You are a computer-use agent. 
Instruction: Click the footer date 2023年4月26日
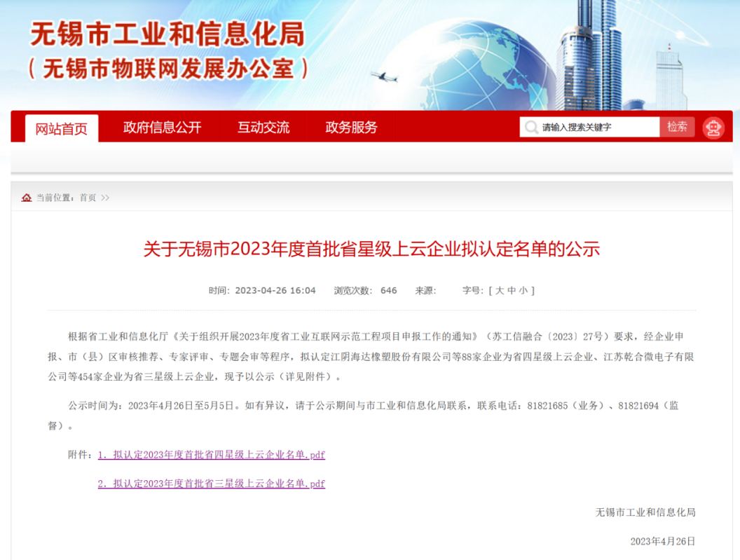(x=663, y=541)
